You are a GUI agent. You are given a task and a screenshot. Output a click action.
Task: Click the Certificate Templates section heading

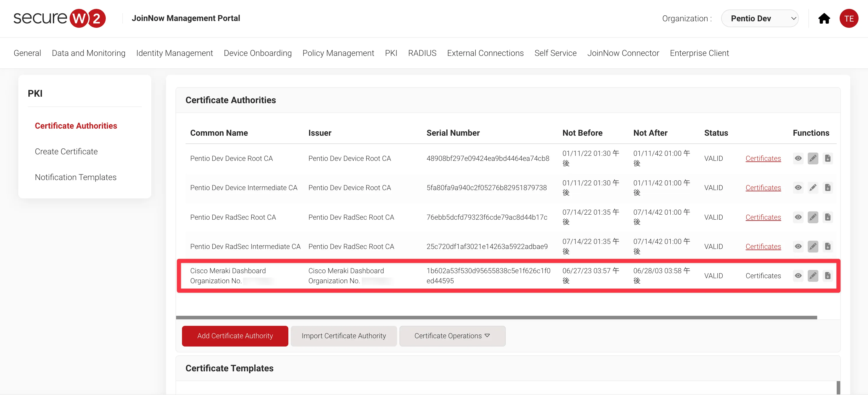click(229, 368)
